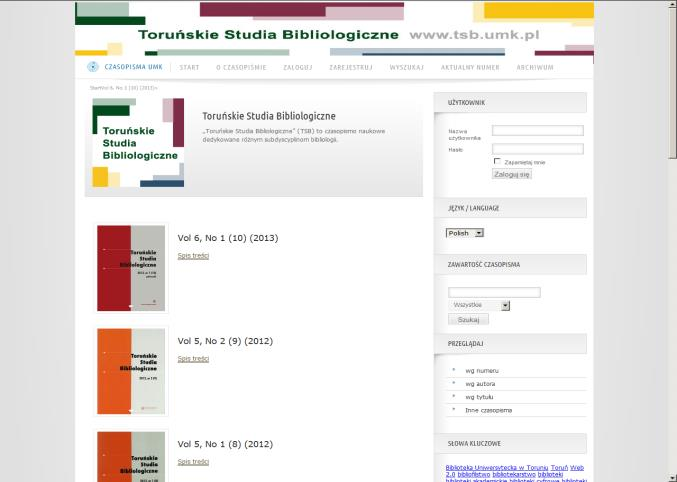Open the Wszystkie search scope dropdown
Image resolution: width=677 pixels, height=482 pixels.
(x=479, y=305)
